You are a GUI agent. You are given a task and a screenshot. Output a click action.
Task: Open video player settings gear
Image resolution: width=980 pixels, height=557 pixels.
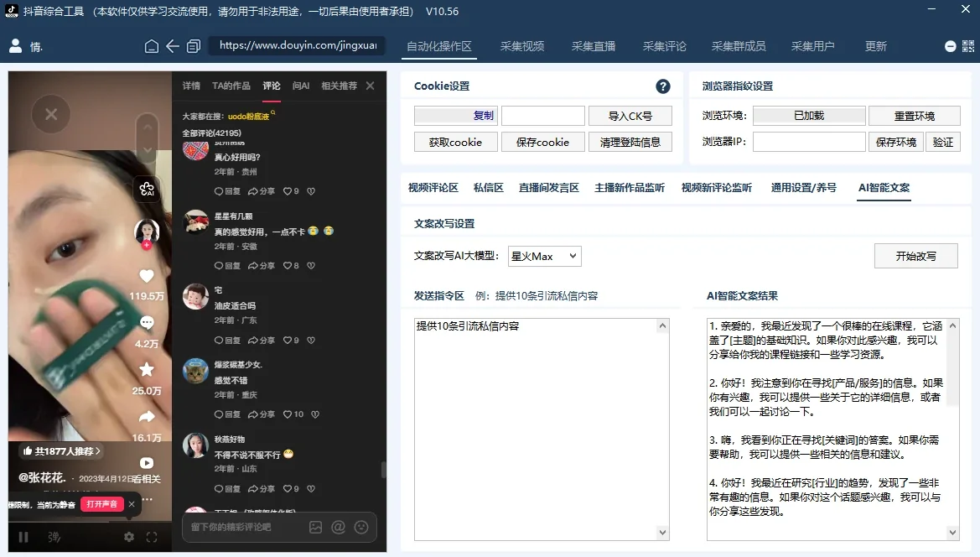coord(129,537)
